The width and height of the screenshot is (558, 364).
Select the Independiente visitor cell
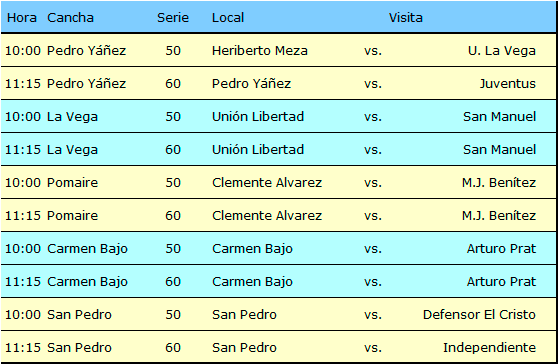[x=489, y=348]
